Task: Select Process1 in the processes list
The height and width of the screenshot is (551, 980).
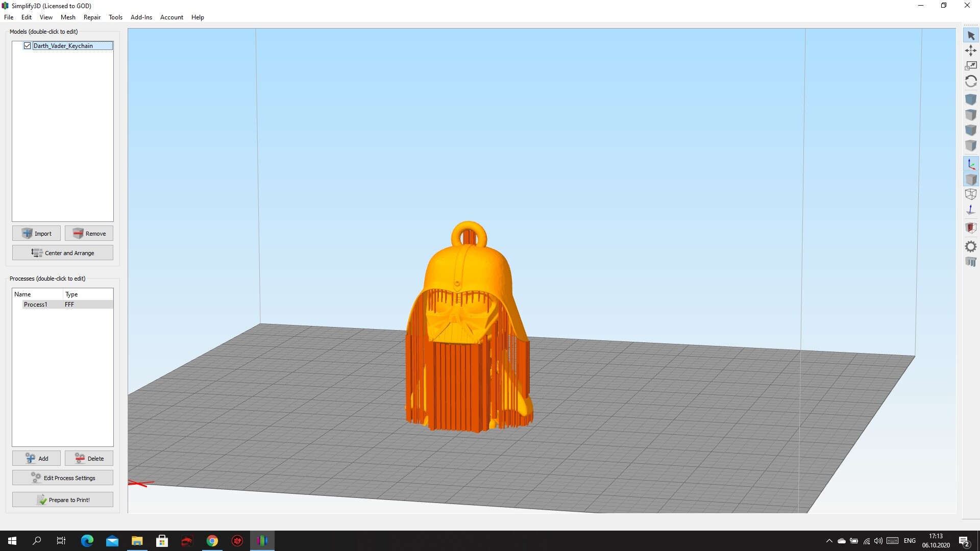Action: (35, 304)
